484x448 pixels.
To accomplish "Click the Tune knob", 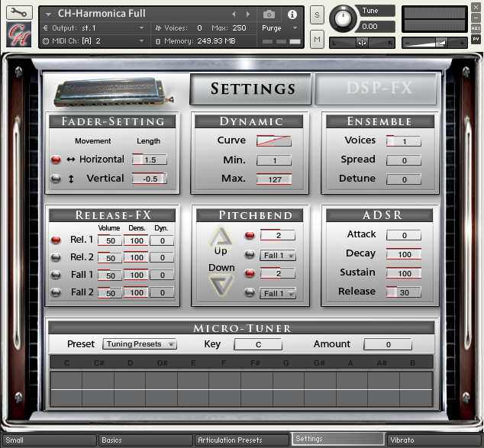I will pos(342,19).
